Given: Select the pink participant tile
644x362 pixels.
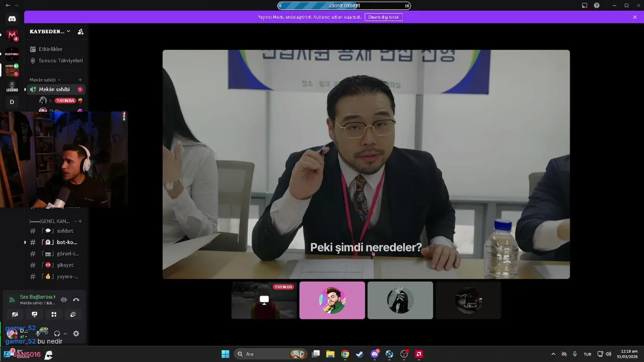Looking at the screenshot, I should (332, 300).
